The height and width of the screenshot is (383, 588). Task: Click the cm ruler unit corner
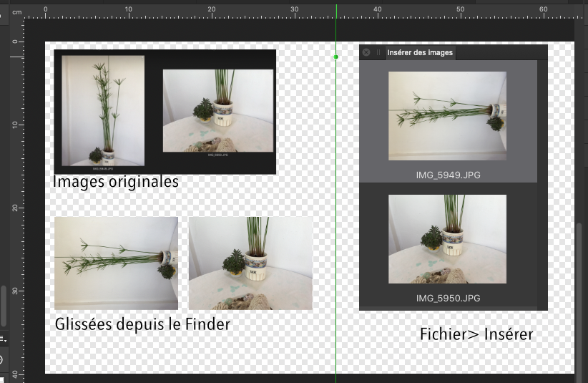(17, 12)
